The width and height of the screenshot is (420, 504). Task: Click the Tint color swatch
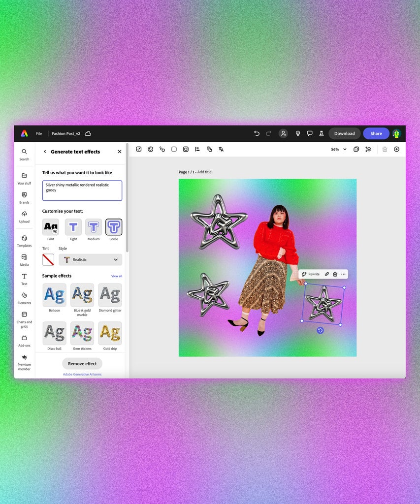[x=48, y=259]
